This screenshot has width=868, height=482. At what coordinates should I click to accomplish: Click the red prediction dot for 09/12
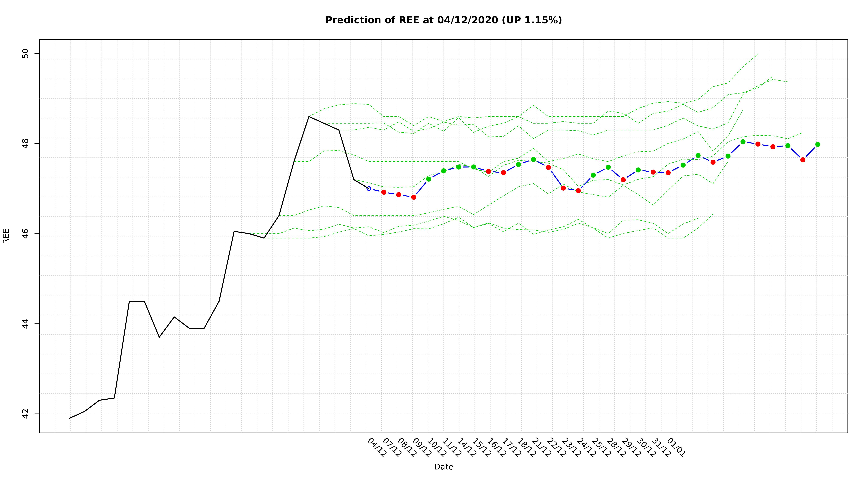[x=414, y=197]
